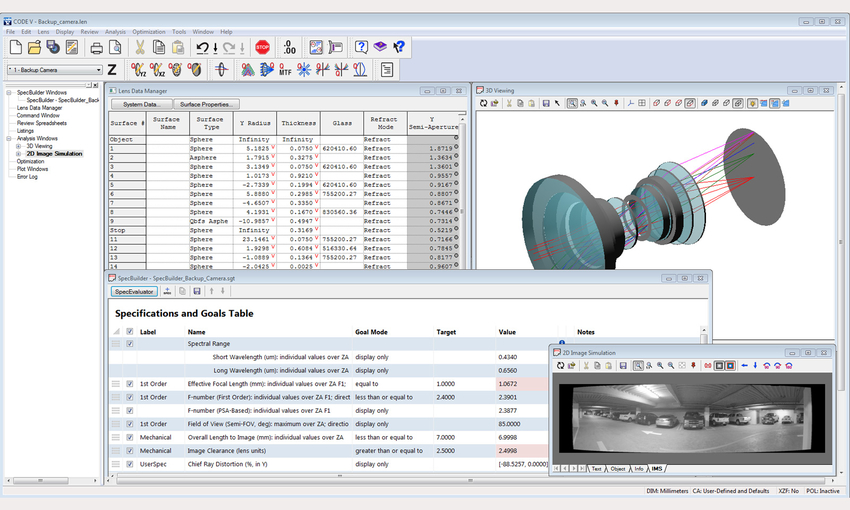Click the print icon in main toolbar
850x510 pixels.
click(x=97, y=47)
